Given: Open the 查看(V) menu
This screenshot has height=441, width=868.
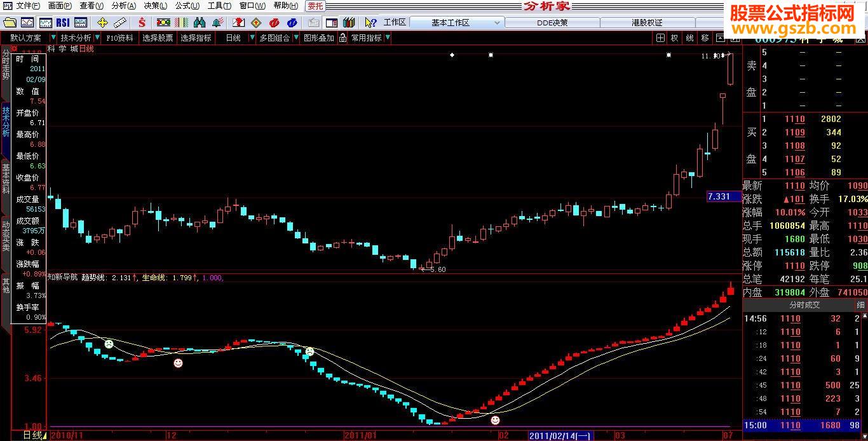Looking at the screenshot, I should point(92,6).
